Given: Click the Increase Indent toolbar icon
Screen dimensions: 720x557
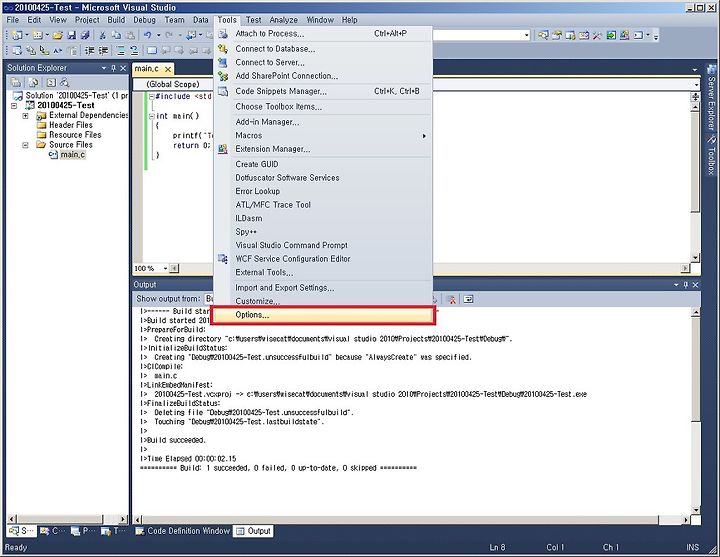Looking at the screenshot, I should (103, 51).
